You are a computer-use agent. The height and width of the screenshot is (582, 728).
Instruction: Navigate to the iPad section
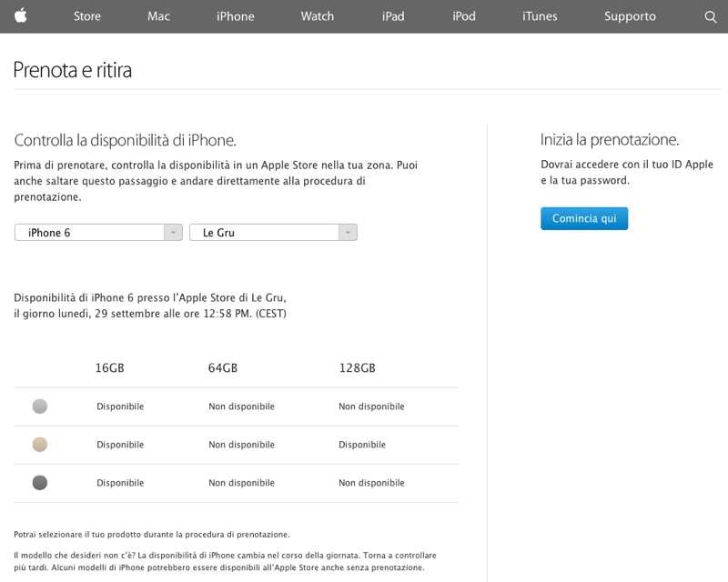(392, 15)
